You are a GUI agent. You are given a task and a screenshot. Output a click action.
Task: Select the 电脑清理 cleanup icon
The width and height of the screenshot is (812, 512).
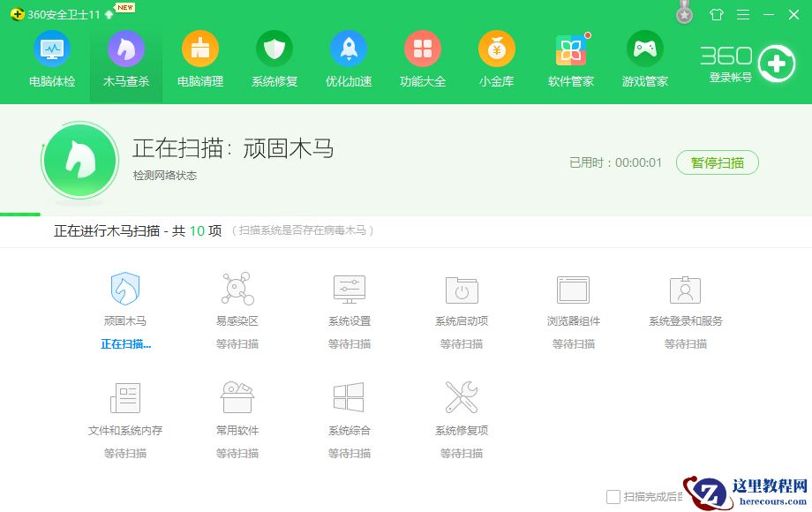(199, 58)
